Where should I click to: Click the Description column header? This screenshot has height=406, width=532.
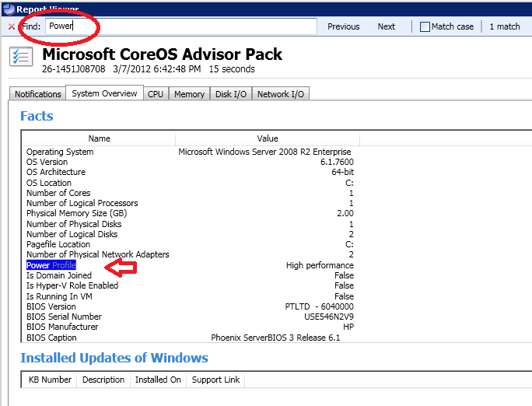click(x=103, y=380)
